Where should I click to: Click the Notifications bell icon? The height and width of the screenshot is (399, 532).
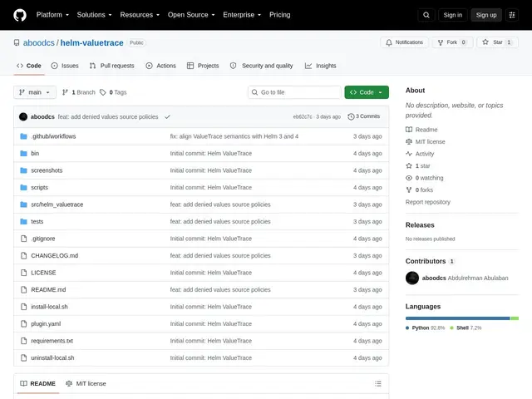[389, 42]
